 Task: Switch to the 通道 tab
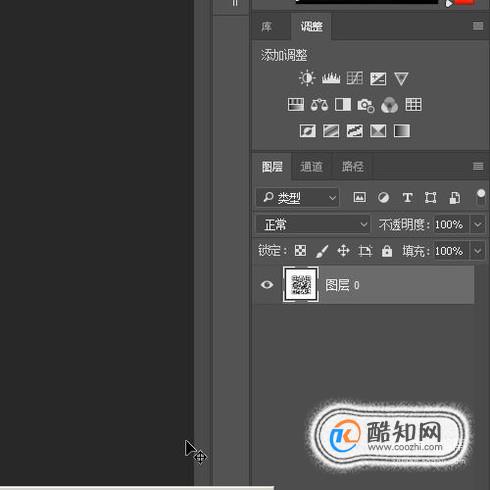click(x=311, y=166)
